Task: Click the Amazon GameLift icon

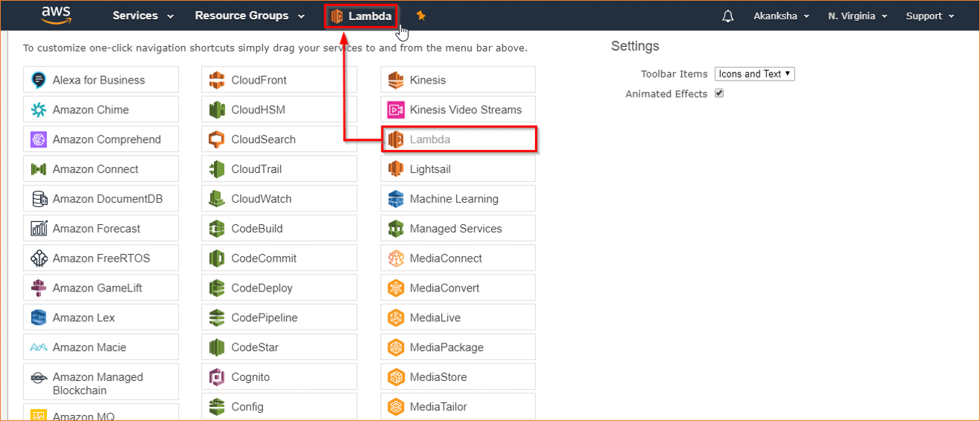Action: pyautogui.click(x=39, y=288)
